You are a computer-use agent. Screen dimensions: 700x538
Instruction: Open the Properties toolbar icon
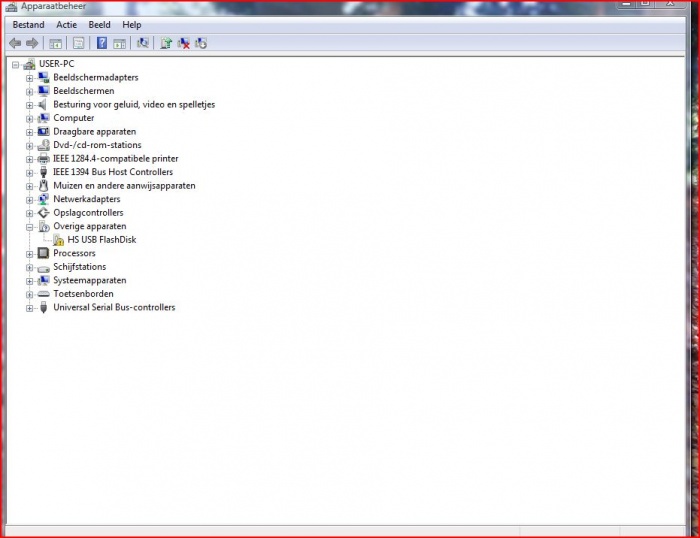79,43
